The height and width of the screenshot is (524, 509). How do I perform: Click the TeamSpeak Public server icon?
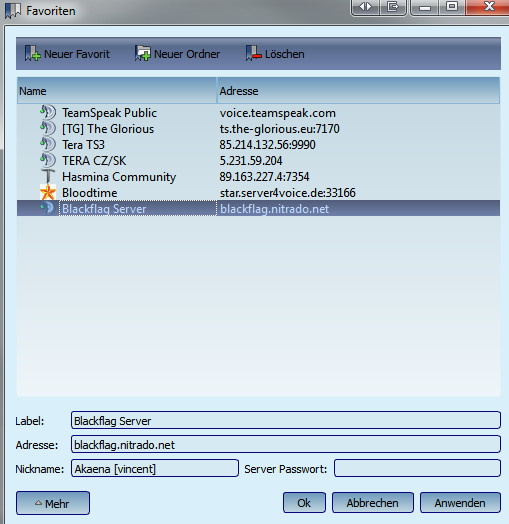pyautogui.click(x=48, y=113)
